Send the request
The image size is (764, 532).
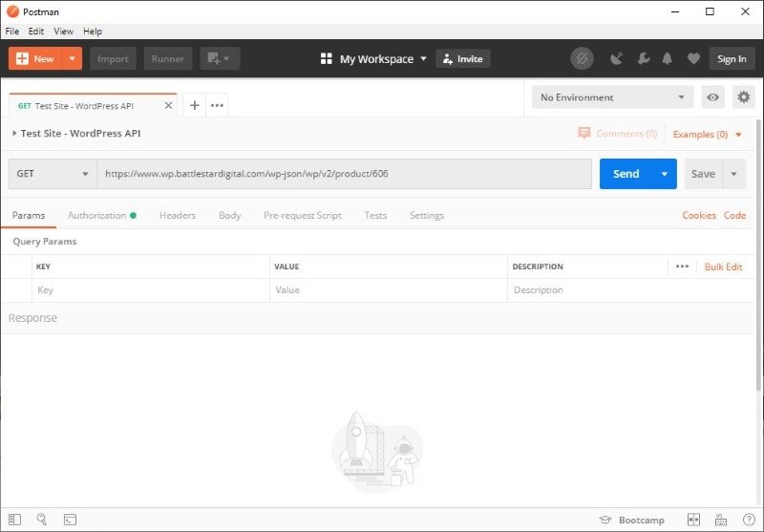(626, 174)
